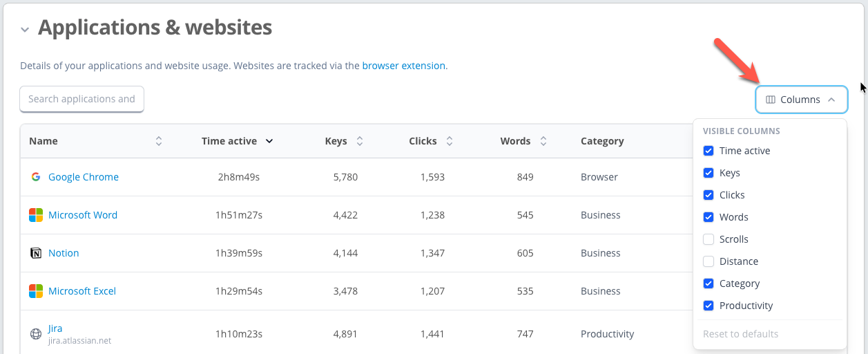
Task: Click the sort arrows beside Keys
Action: point(360,141)
